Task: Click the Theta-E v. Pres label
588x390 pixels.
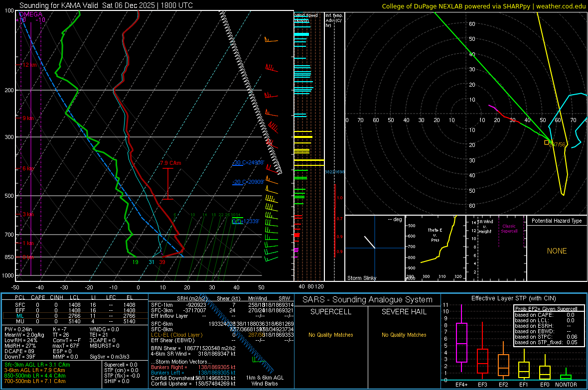Action: [435, 235]
